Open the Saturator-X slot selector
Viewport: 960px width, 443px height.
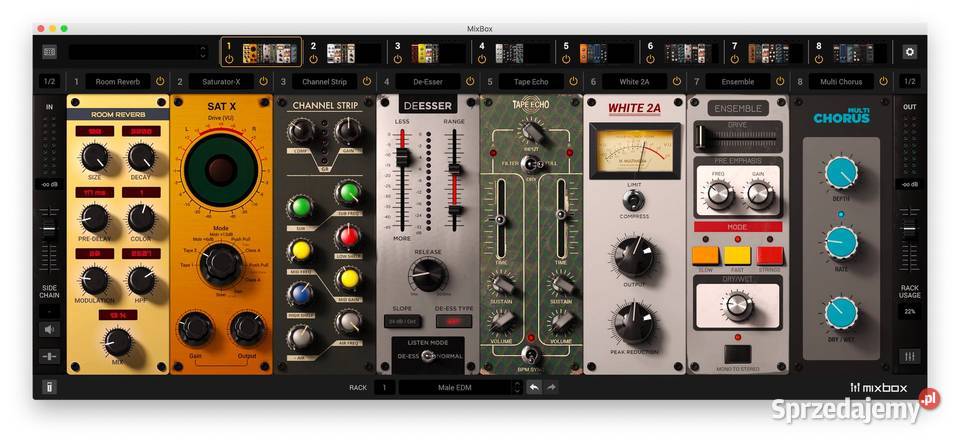tap(220, 81)
